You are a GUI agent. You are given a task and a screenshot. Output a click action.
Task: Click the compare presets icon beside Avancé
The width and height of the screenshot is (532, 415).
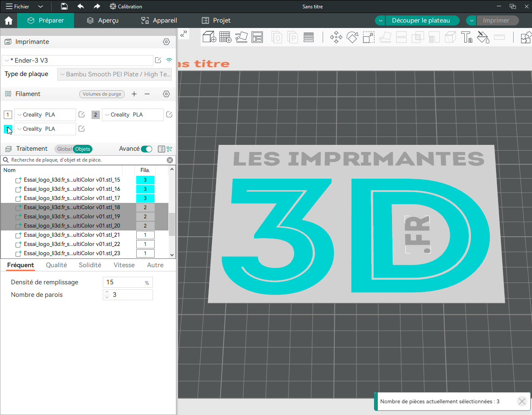point(169,149)
